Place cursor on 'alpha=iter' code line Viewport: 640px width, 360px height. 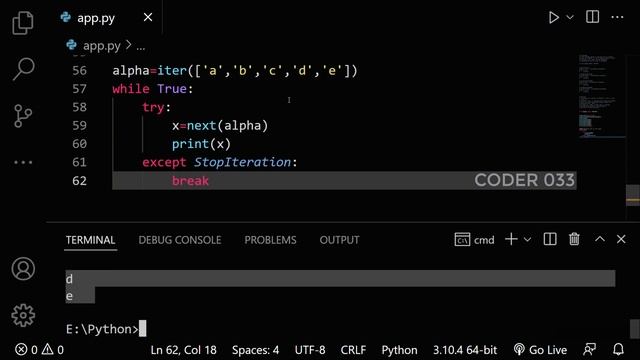tap(235, 71)
